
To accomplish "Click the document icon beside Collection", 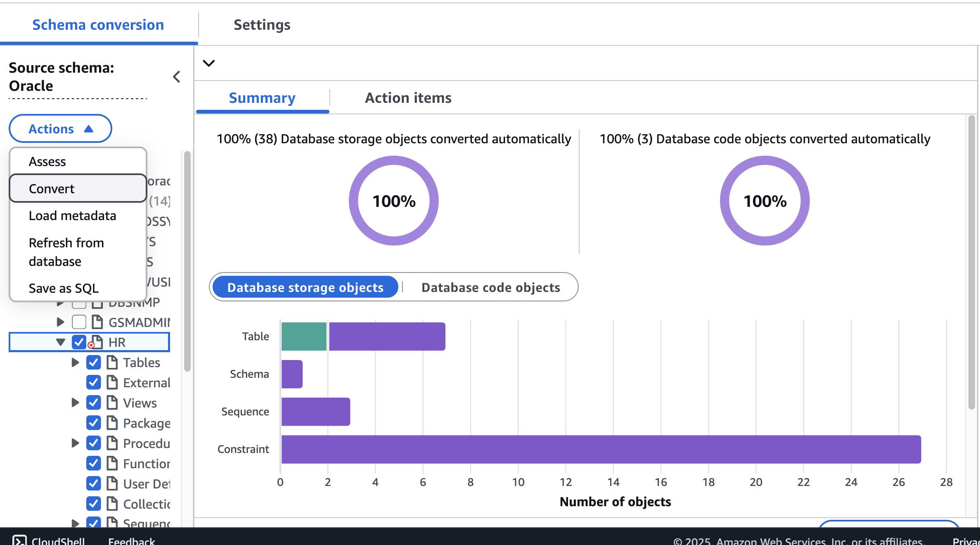I will click(x=112, y=504).
